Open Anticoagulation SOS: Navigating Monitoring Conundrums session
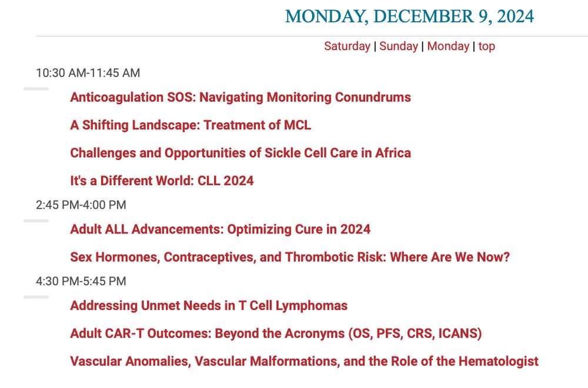Image resolution: width=588 pixels, height=388 pixels. [x=240, y=97]
